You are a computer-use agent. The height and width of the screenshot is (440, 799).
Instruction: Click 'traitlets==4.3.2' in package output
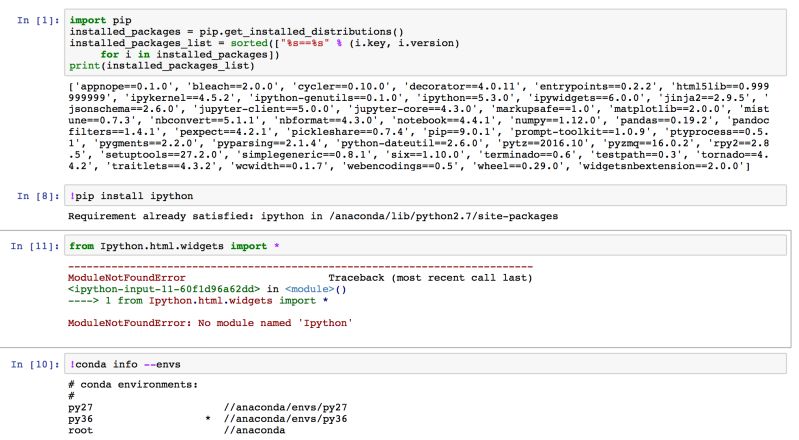click(x=165, y=166)
